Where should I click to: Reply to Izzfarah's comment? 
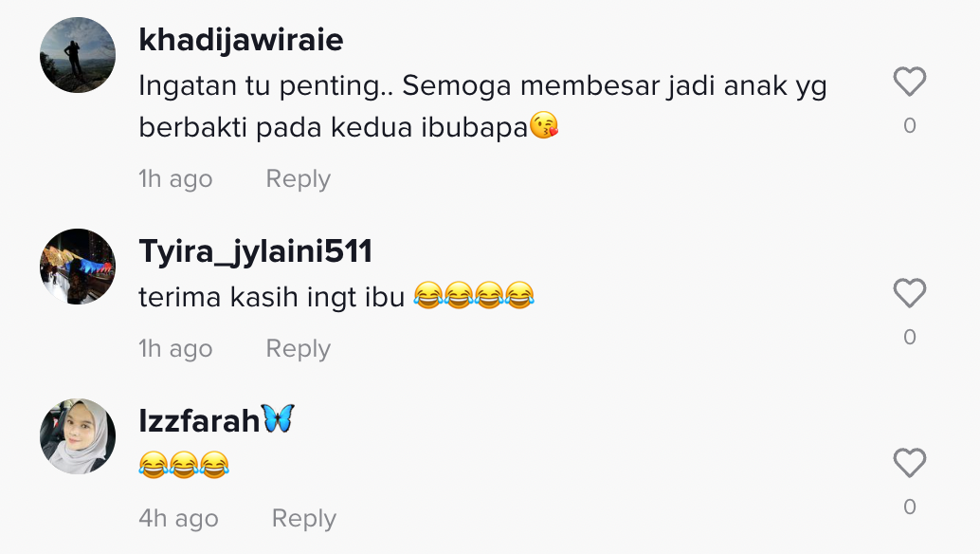click(303, 519)
